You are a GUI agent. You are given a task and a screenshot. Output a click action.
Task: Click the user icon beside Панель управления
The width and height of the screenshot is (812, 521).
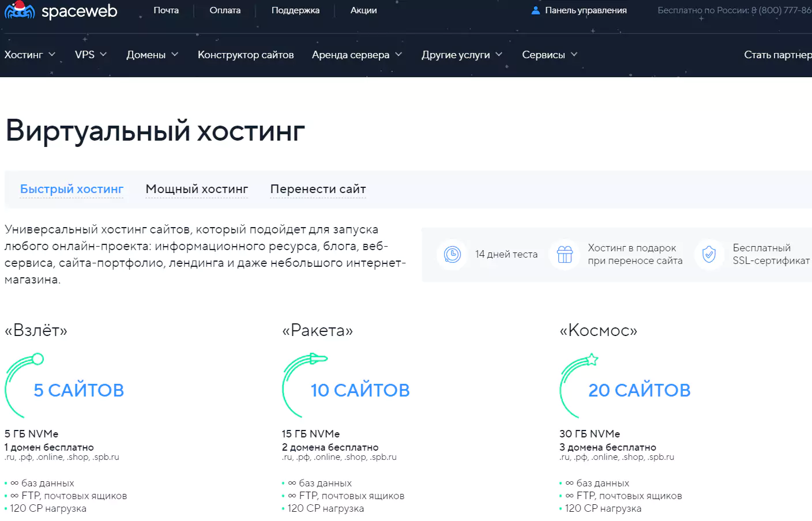535,10
